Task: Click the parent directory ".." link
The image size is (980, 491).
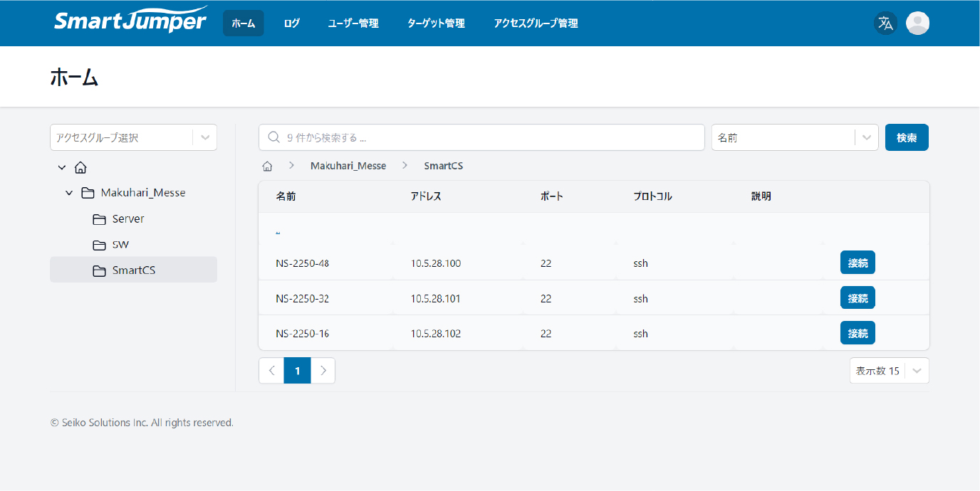Action: tap(278, 231)
